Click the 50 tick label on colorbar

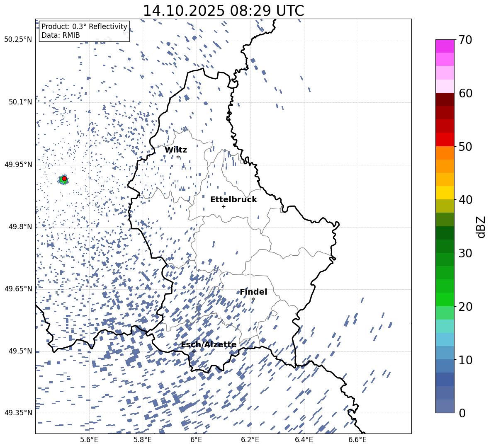pos(465,146)
